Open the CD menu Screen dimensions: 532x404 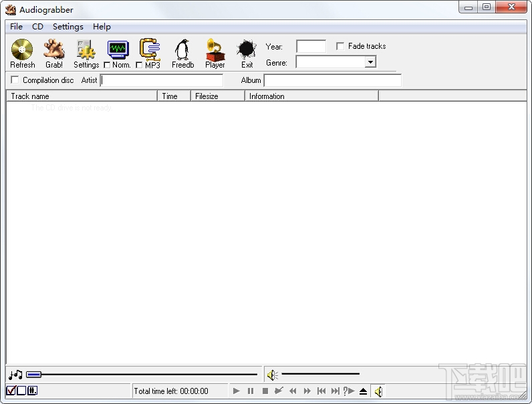click(37, 27)
